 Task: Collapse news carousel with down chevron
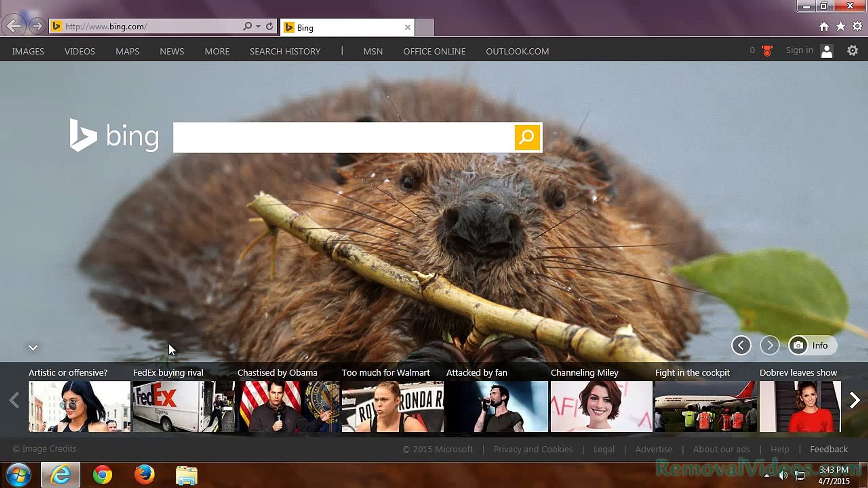click(x=33, y=347)
